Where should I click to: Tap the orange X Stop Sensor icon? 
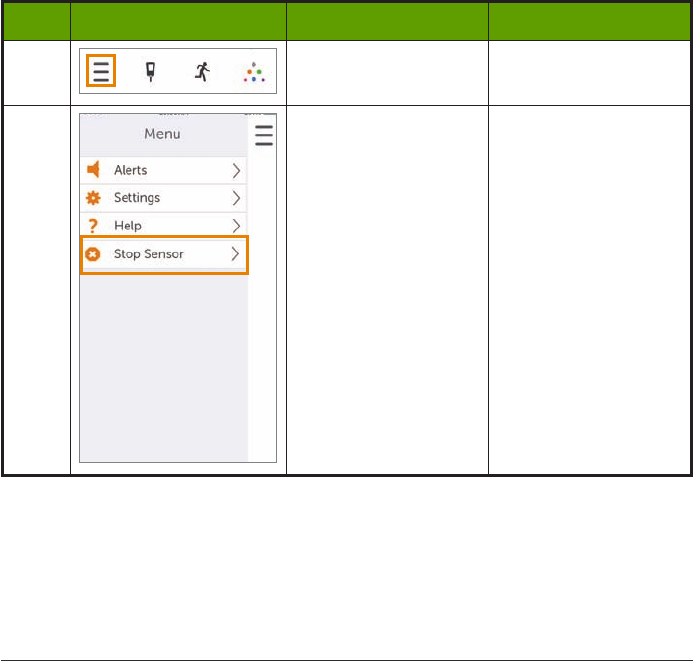[93, 254]
